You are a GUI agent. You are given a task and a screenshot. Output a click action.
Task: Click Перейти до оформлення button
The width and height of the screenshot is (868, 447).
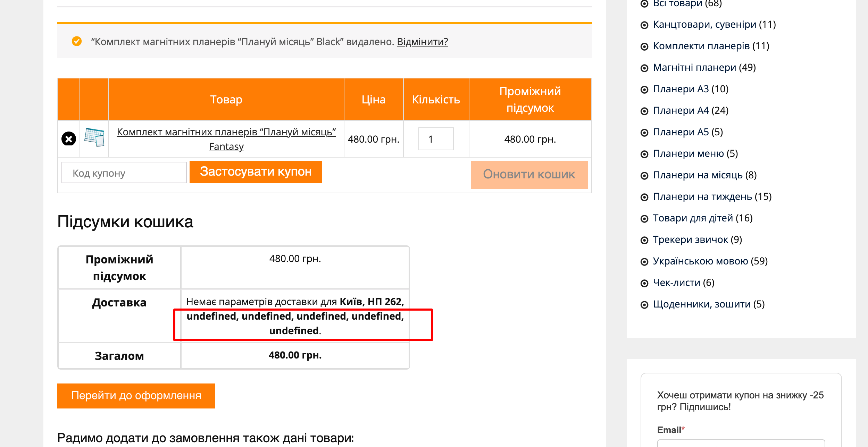136,396
